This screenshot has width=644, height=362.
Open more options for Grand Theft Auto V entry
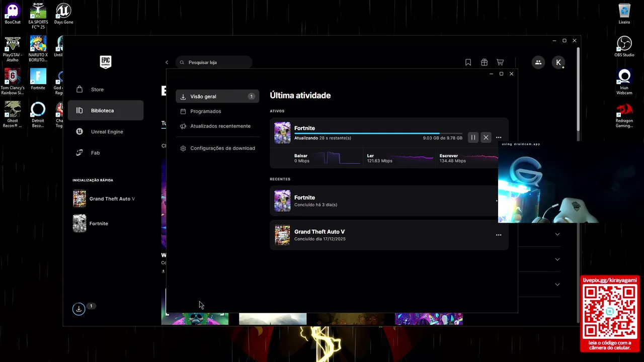(499, 235)
